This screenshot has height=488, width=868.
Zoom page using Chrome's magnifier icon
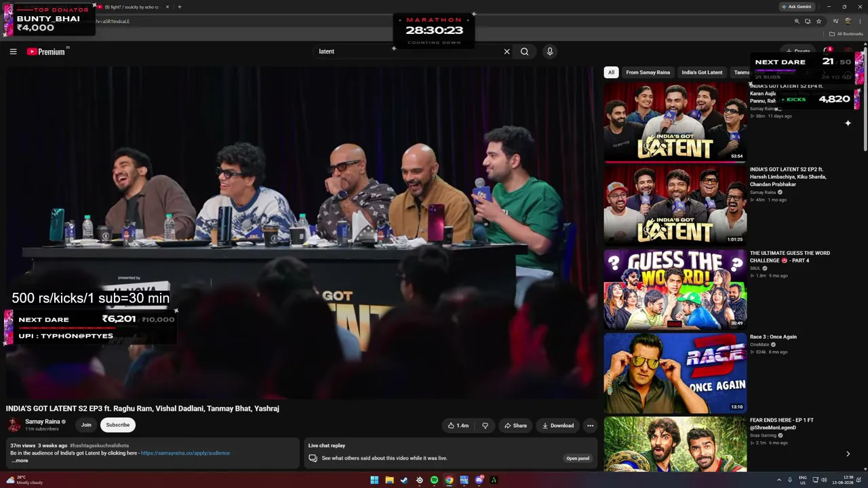[797, 21]
